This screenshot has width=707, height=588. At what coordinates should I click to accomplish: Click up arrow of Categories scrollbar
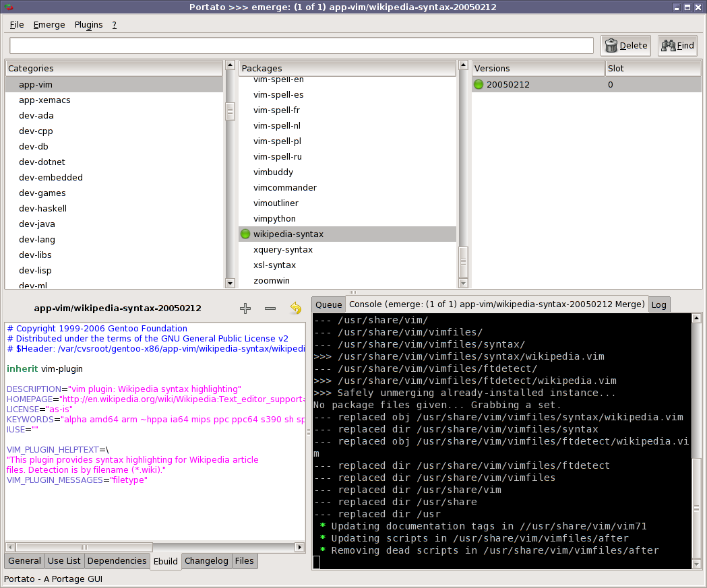point(230,65)
